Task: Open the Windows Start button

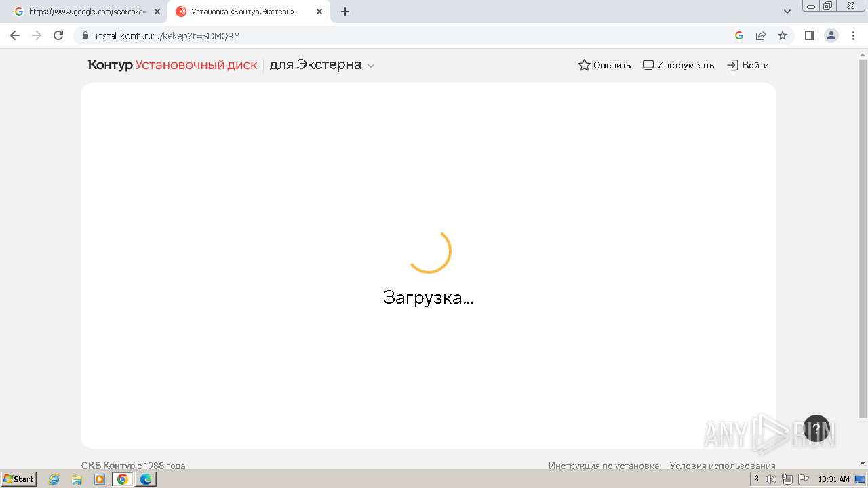Action: tap(19, 479)
